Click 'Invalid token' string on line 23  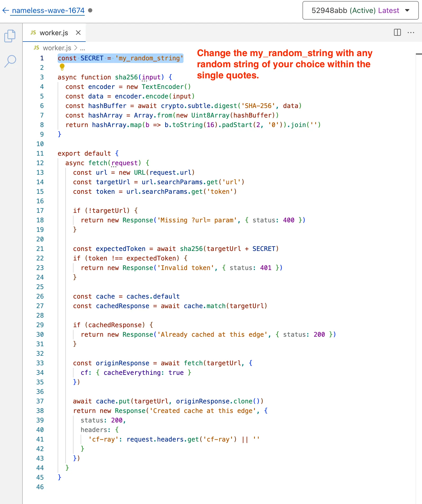pyautogui.click(x=186, y=268)
